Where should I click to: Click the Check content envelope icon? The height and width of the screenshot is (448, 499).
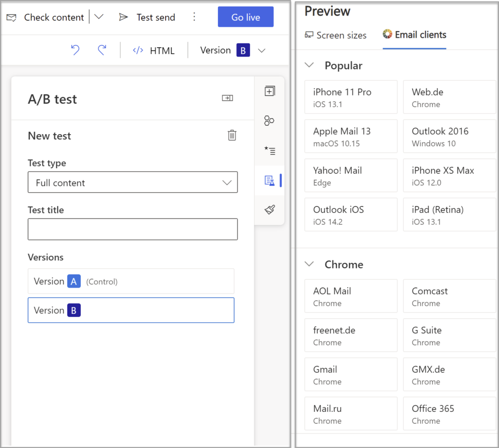point(12,18)
